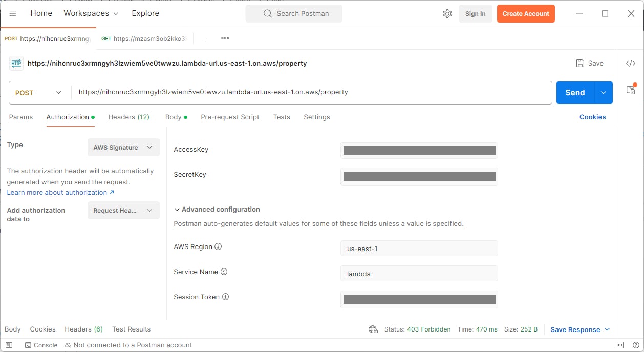Click the proxy globe icon near Status
Viewport: 644px width, 352px height.
[373, 329]
